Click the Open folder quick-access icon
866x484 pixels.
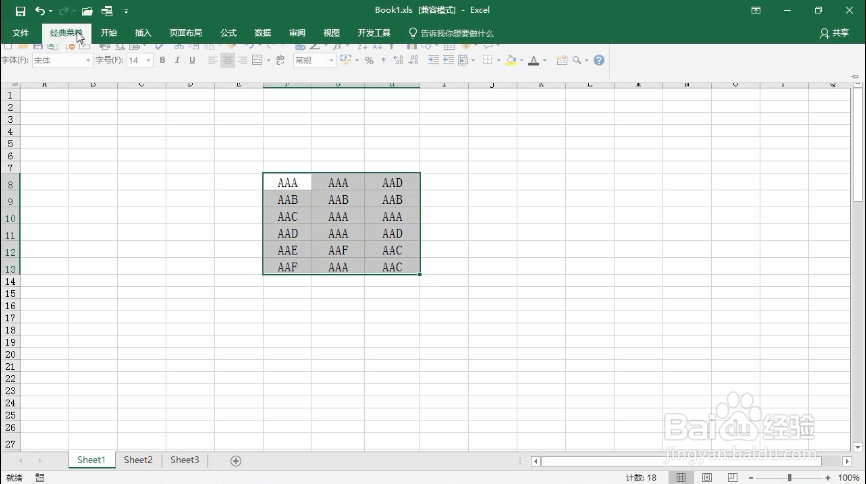(x=87, y=10)
